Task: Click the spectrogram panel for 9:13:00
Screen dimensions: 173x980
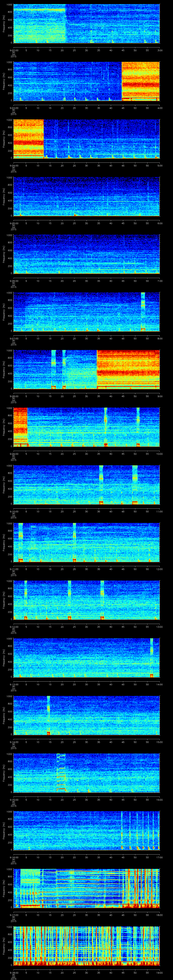Action: [x=87, y=658]
